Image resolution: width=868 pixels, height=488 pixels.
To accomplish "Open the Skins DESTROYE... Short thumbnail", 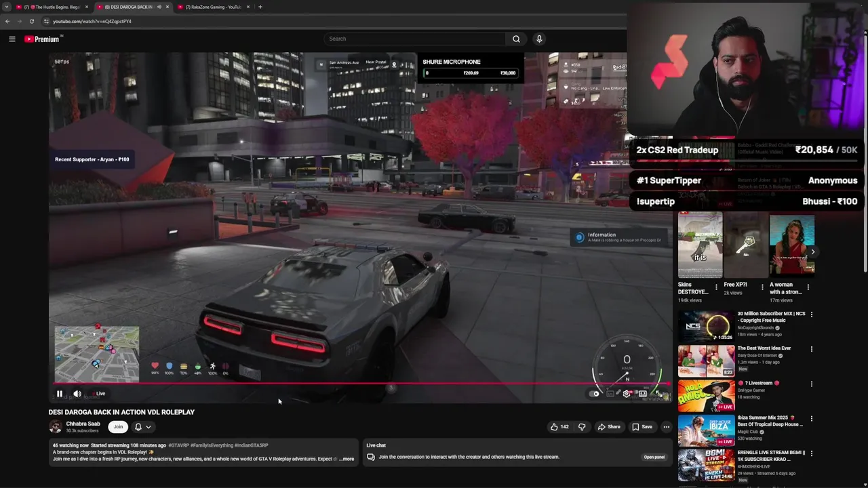I will (700, 245).
